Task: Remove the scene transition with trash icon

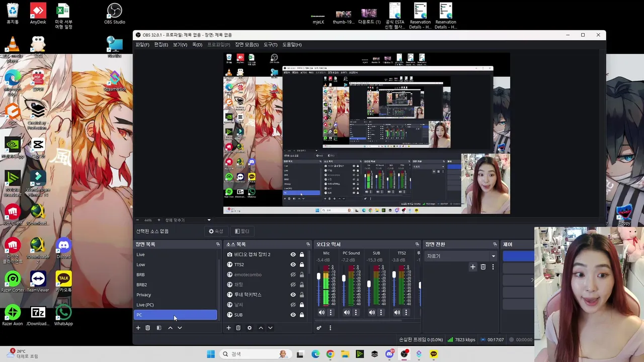Action: point(483,267)
